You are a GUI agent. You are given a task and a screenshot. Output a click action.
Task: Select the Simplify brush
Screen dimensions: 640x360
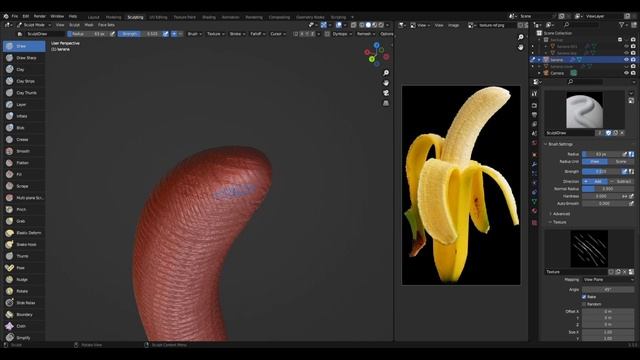coord(24,338)
